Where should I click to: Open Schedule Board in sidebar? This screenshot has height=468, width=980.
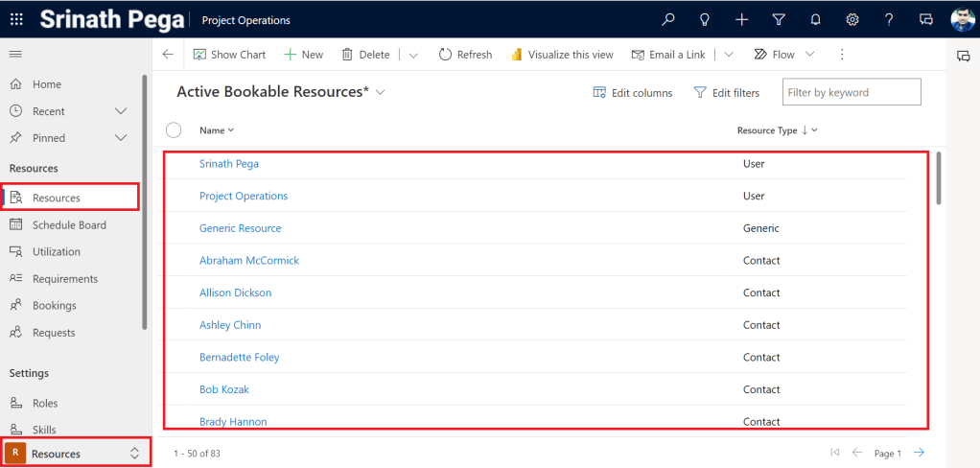pos(69,225)
